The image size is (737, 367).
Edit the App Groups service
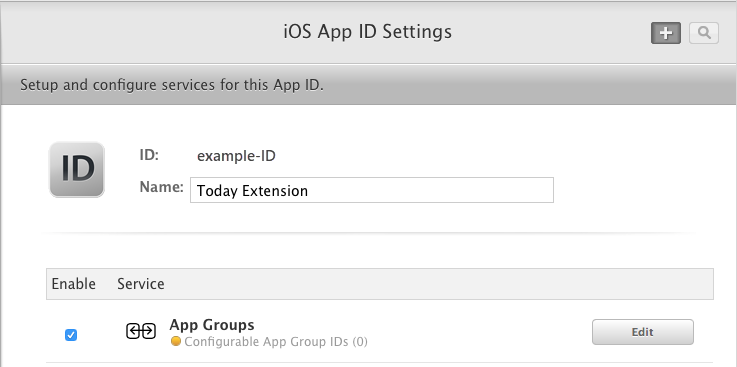coord(643,332)
